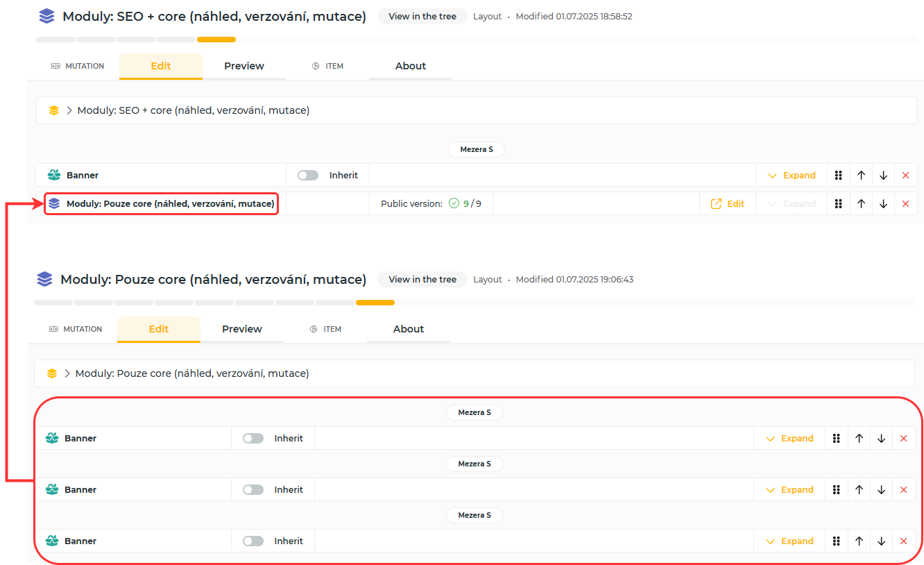This screenshot has height=565, width=924.
Task: Open the About tab in Pouze core panel
Action: (408, 329)
